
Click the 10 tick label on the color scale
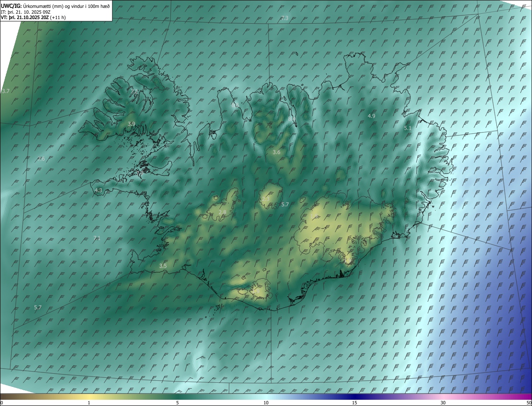click(266, 403)
